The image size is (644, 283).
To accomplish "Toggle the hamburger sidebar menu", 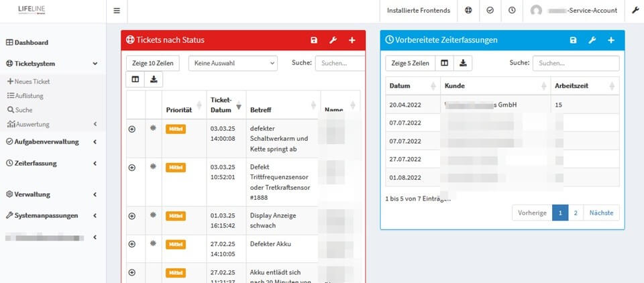I will coord(117,11).
